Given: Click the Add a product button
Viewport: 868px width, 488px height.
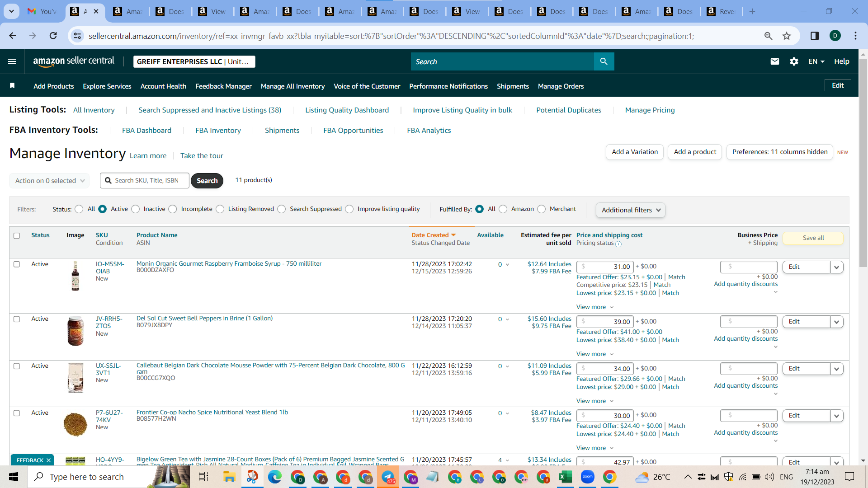Looking at the screenshot, I should tap(695, 152).
